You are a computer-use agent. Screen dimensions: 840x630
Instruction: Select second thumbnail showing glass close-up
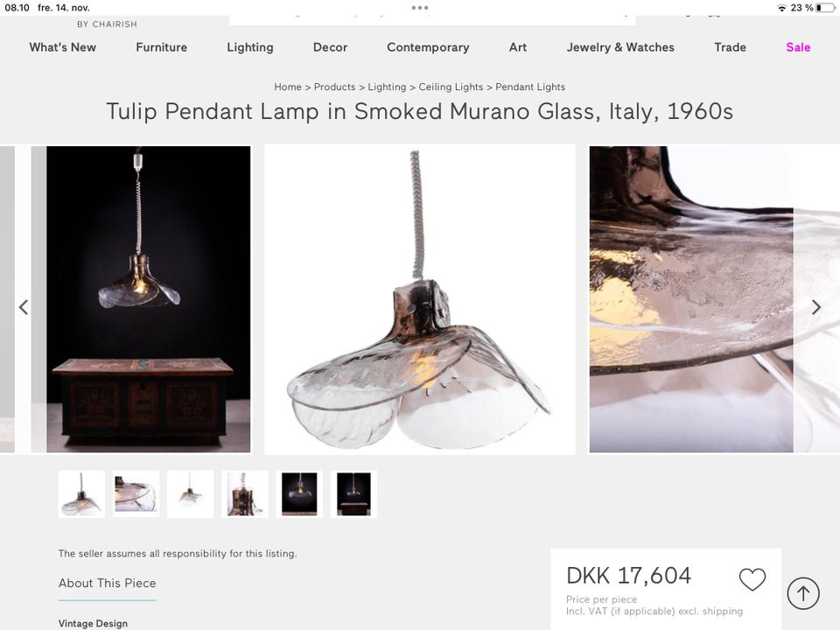(136, 493)
